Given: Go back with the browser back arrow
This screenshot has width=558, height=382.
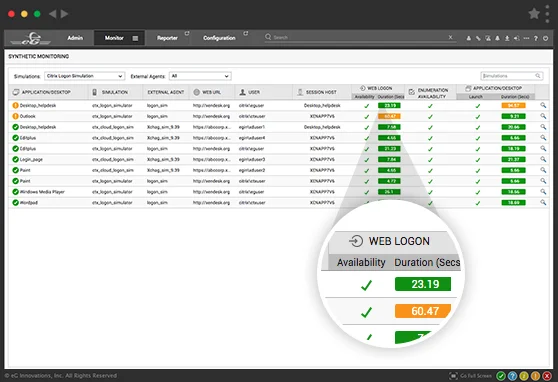Looking at the screenshot, I should [x=53, y=14].
